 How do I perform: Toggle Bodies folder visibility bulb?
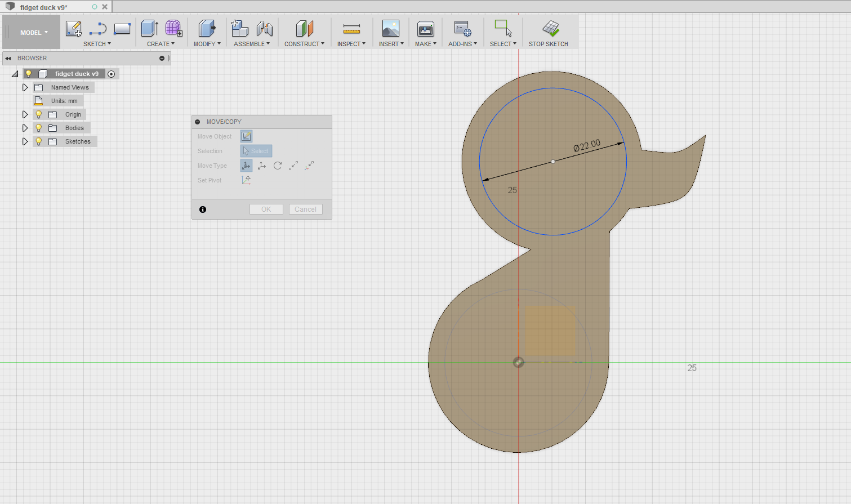[x=38, y=128]
